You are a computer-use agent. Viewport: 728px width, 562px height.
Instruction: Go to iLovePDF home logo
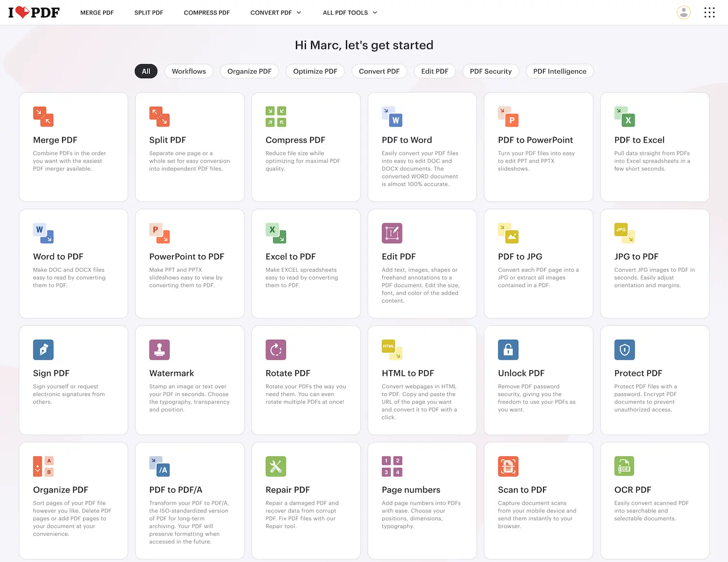click(34, 12)
